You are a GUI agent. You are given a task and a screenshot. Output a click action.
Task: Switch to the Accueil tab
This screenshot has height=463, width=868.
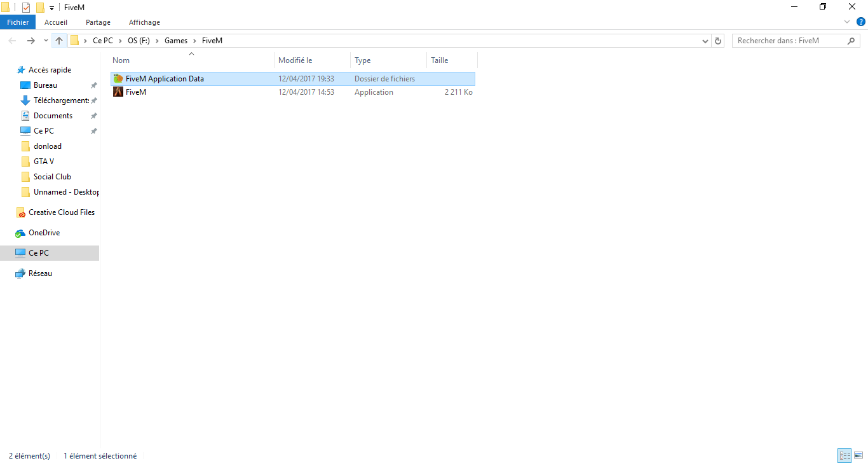click(56, 22)
